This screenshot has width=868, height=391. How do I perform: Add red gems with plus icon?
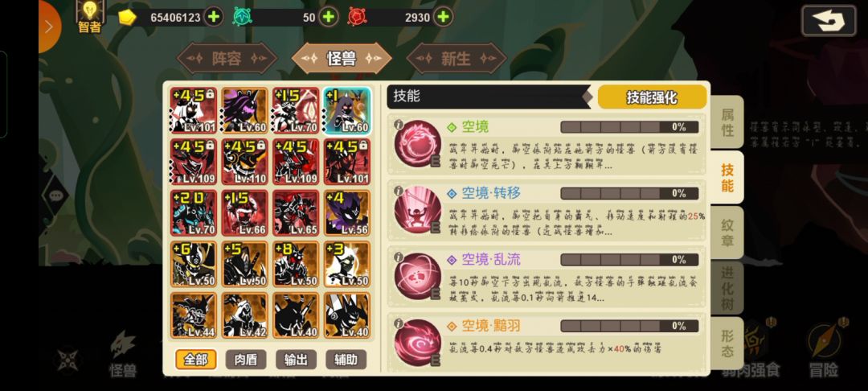(x=442, y=17)
